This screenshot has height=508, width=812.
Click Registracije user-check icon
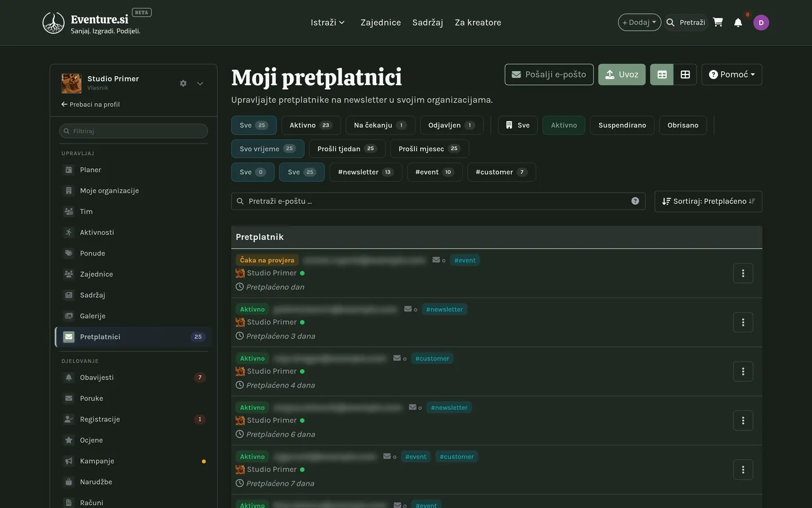(69, 419)
